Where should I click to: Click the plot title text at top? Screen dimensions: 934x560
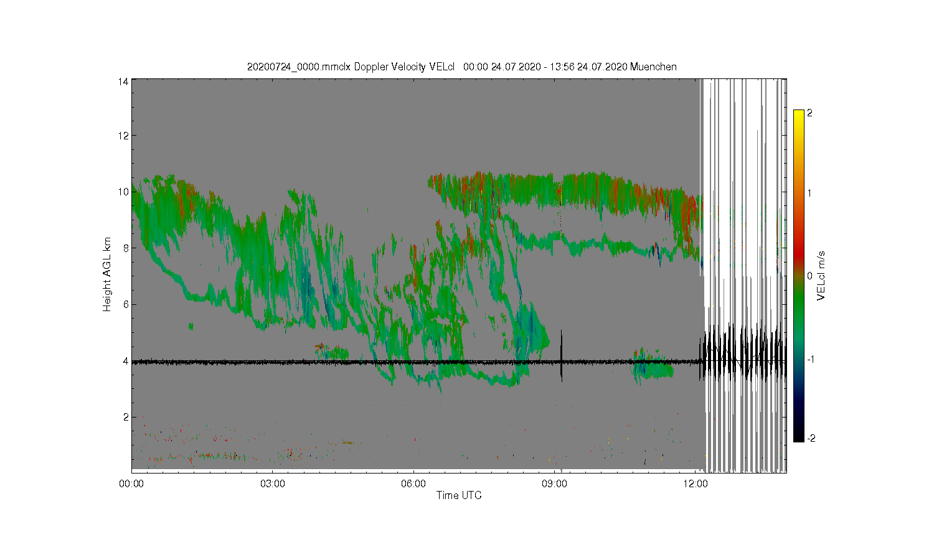point(462,67)
